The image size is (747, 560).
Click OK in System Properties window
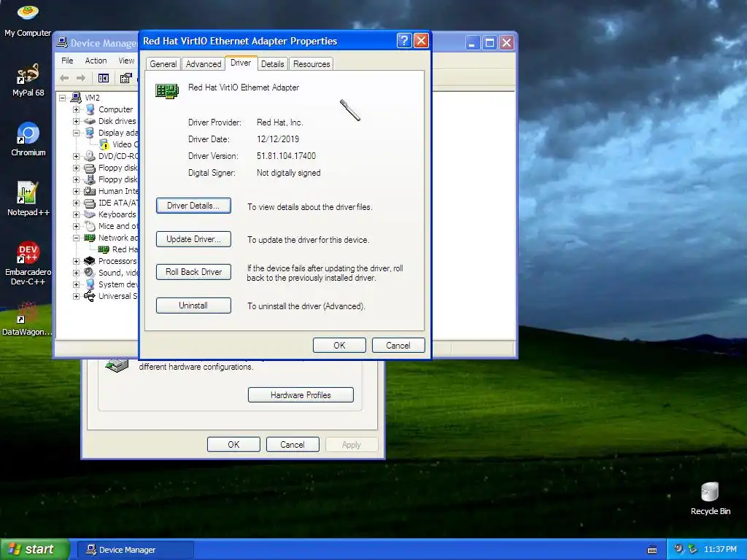[233, 444]
